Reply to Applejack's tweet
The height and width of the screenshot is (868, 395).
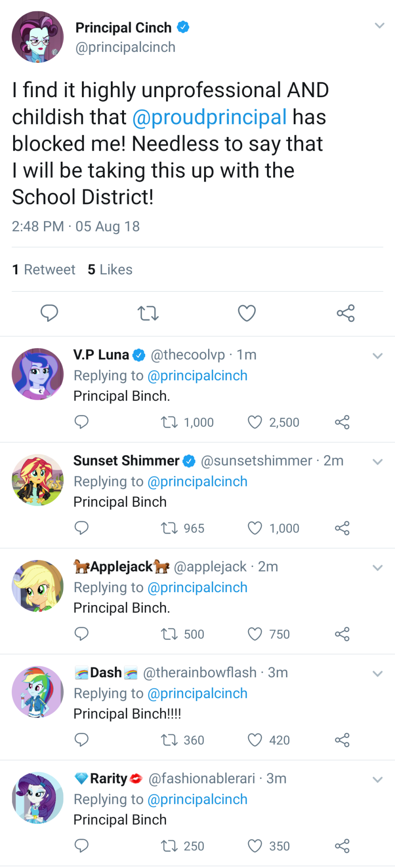[81, 634]
